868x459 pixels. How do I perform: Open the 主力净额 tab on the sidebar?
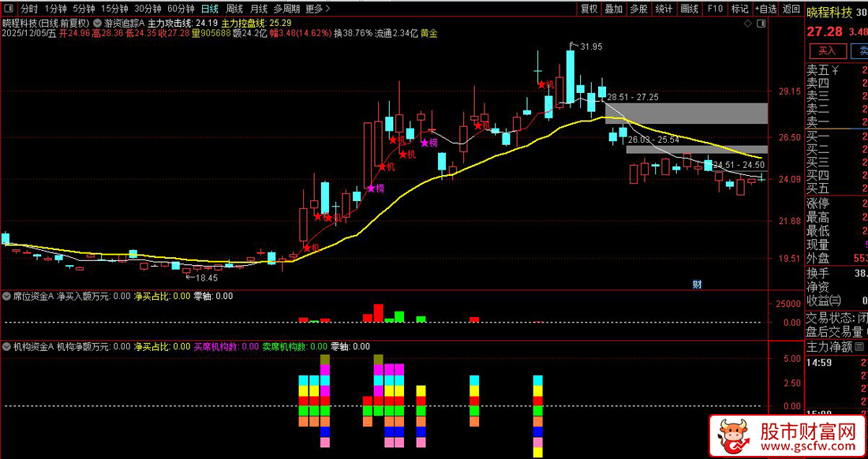(x=829, y=345)
